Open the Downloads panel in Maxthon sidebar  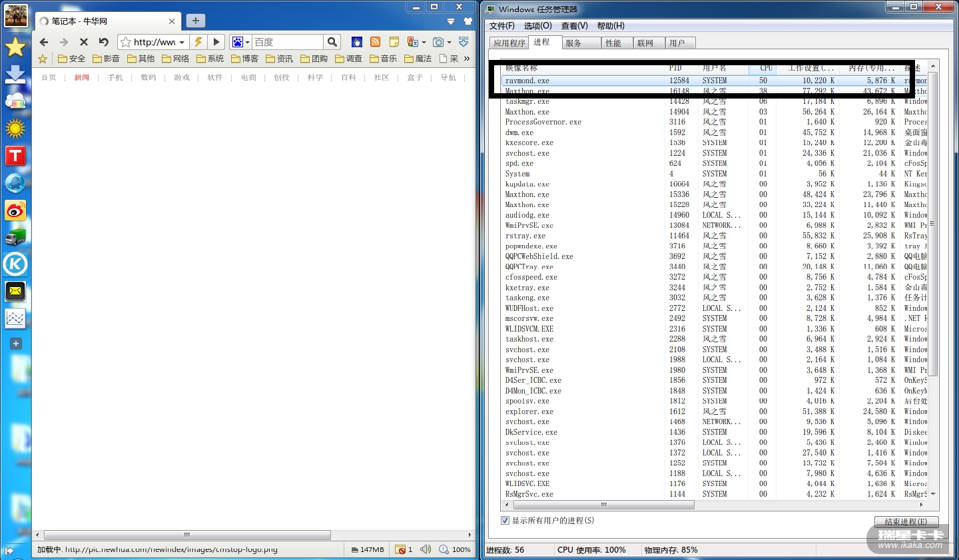coord(15,74)
